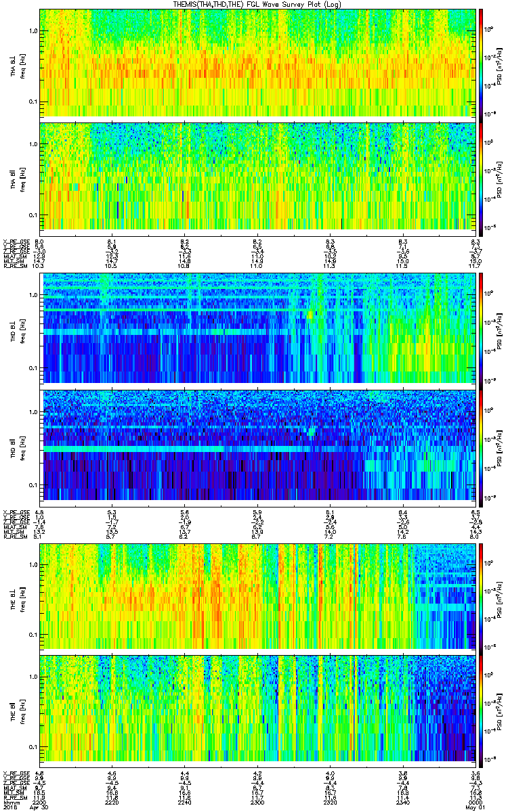Click the 0000 time tick label
The height and width of the screenshot is (812, 508).
(475, 802)
